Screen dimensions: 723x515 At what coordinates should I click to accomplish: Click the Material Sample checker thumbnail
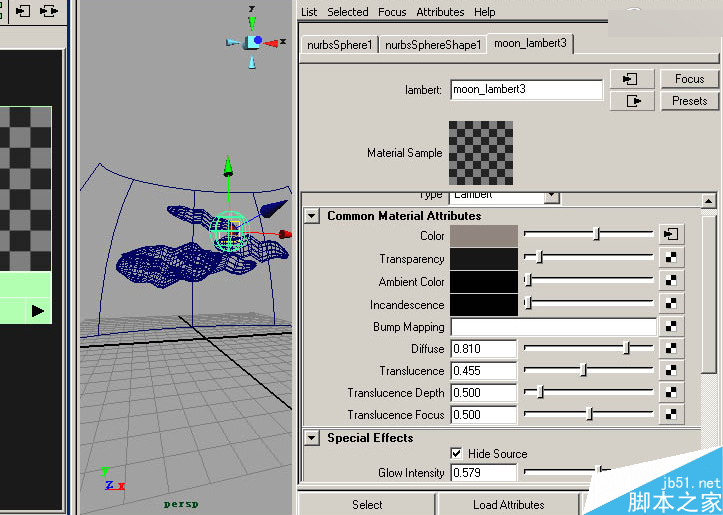pyautogui.click(x=481, y=153)
